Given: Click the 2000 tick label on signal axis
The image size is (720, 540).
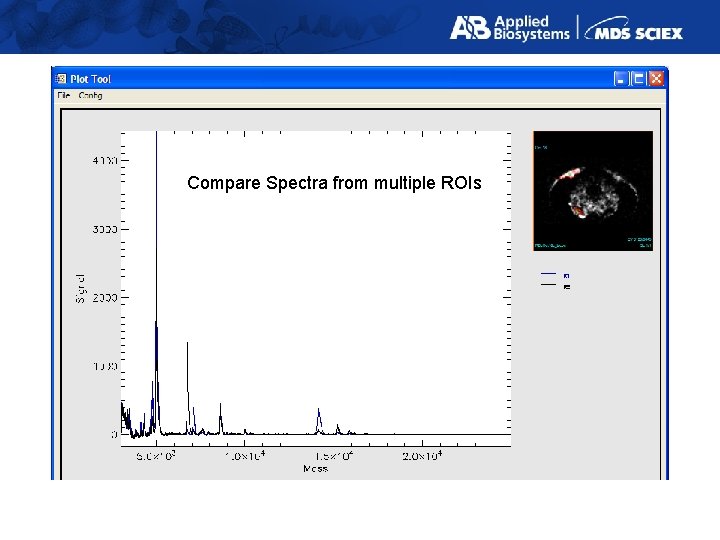Looking at the screenshot, I should point(105,298).
